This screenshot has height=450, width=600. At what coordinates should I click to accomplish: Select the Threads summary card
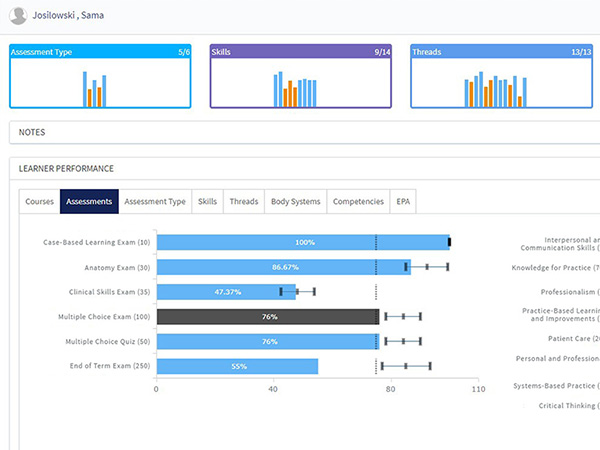[x=501, y=76]
